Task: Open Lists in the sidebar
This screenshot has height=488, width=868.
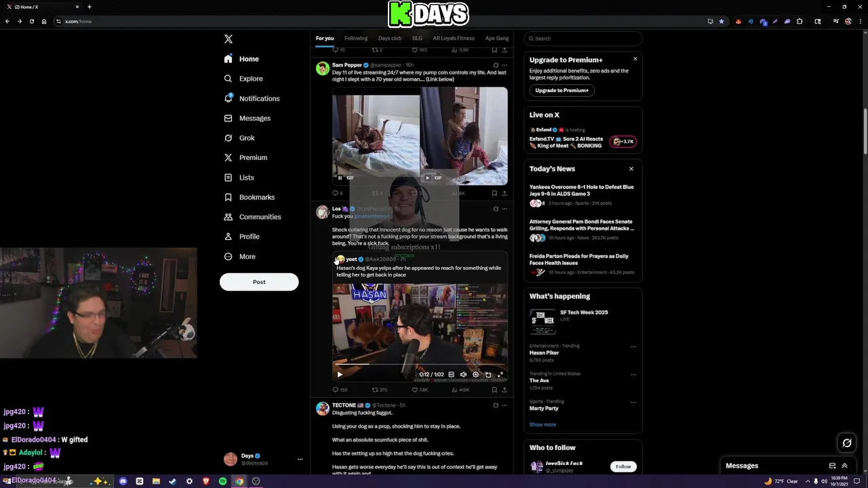Action: pyautogui.click(x=239, y=178)
